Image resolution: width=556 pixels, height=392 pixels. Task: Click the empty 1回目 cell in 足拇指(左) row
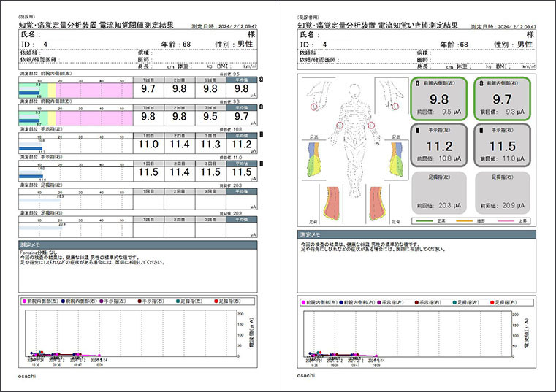coord(148,201)
